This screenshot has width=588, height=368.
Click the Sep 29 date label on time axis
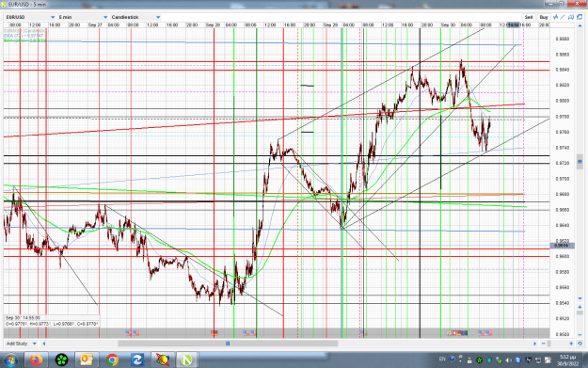[x=330, y=24]
